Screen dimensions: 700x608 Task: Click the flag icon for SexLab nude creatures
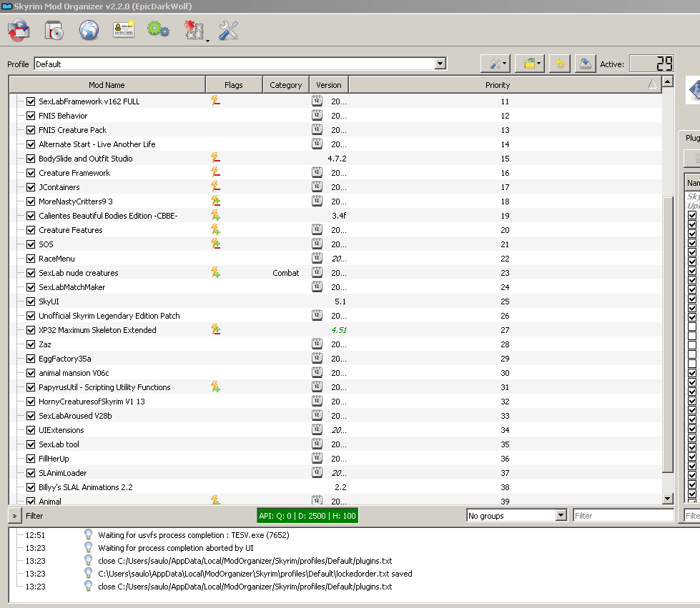[x=216, y=272]
